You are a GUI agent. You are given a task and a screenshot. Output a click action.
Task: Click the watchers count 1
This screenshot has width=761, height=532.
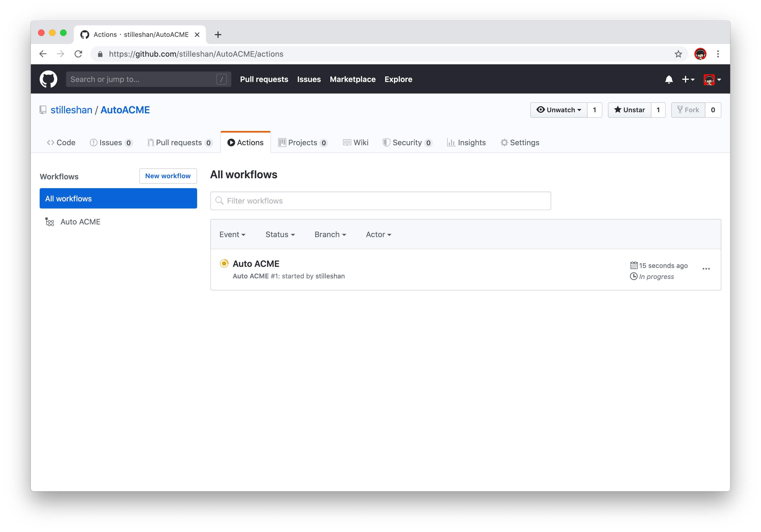pyautogui.click(x=595, y=110)
